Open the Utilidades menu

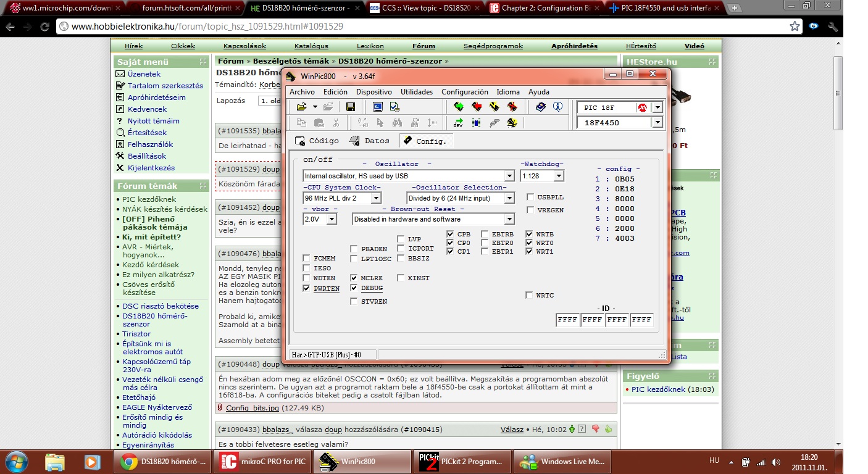click(417, 92)
